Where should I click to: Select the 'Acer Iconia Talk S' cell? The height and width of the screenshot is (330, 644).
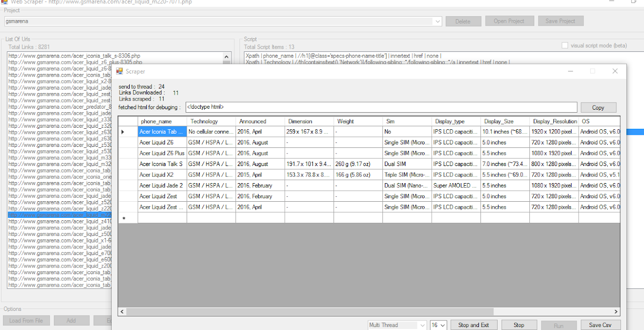pyautogui.click(x=163, y=164)
